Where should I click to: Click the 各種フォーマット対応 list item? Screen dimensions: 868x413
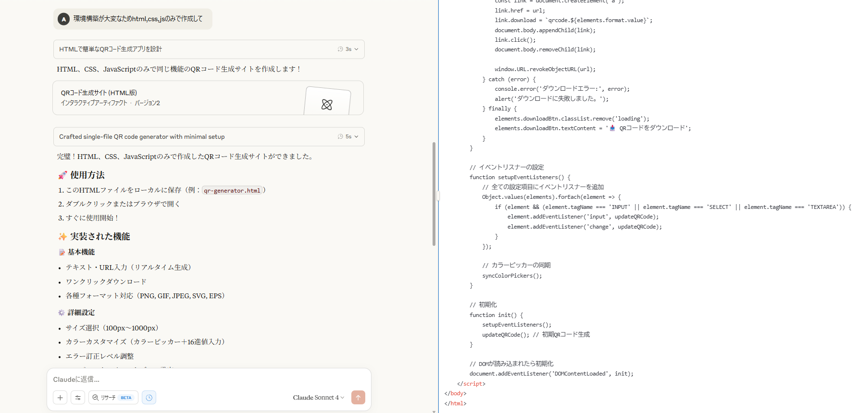point(145,296)
